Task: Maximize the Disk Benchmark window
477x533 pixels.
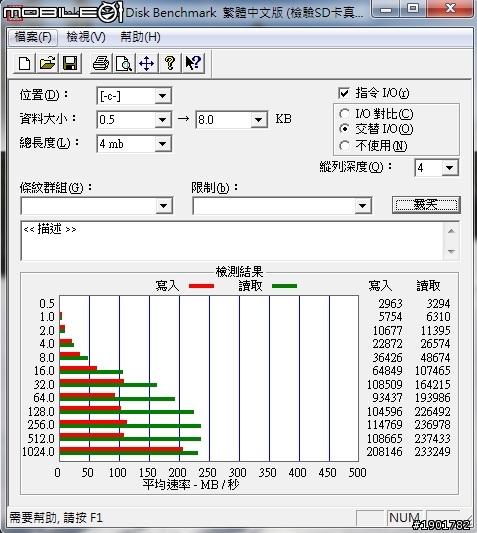Action: [x=413, y=8]
